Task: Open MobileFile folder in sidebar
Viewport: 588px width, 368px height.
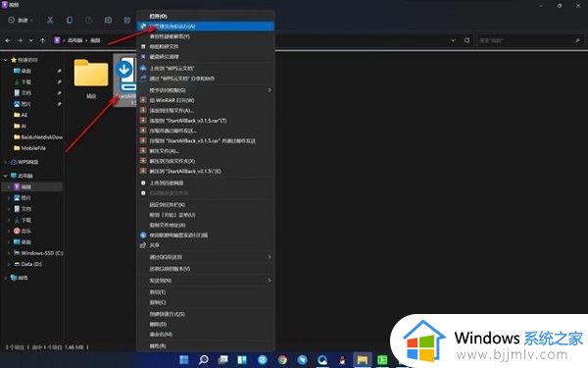Action: tap(29, 148)
